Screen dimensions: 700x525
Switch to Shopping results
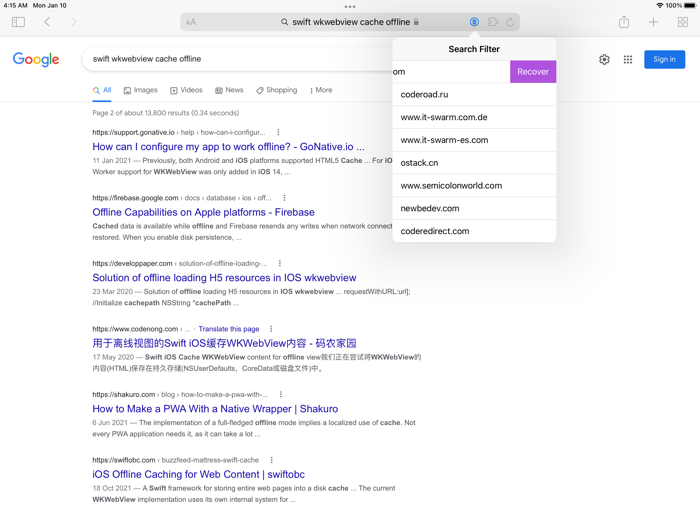click(x=277, y=90)
